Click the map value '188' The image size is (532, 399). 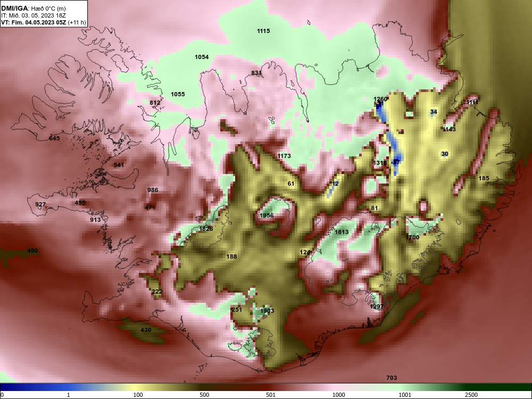coord(232,256)
